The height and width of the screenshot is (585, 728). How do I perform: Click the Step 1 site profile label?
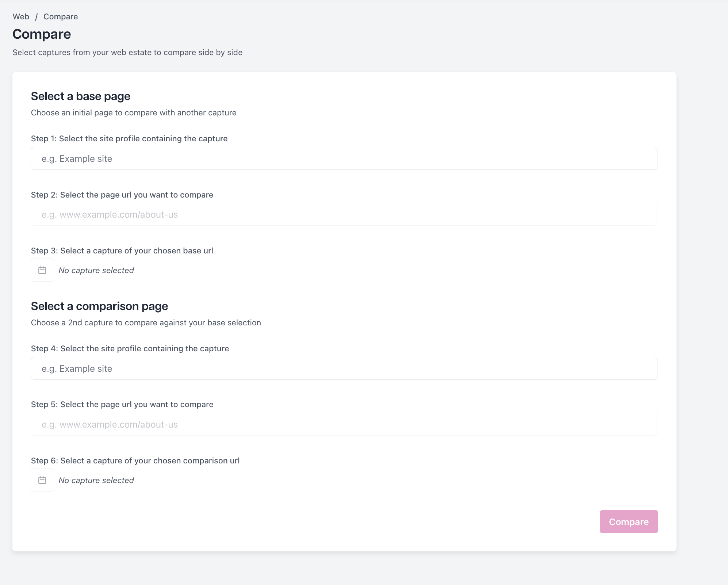(129, 138)
